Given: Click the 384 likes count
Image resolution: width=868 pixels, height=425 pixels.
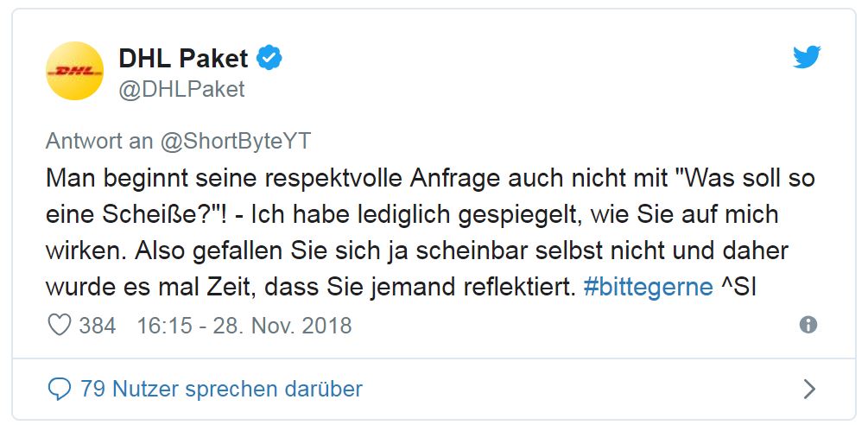Looking at the screenshot, I should (x=97, y=326).
